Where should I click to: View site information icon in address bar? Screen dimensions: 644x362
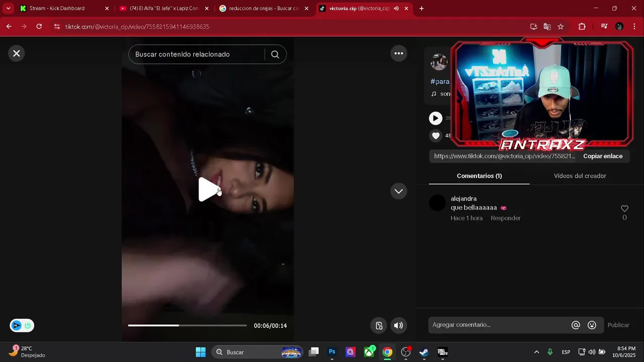tap(57, 27)
